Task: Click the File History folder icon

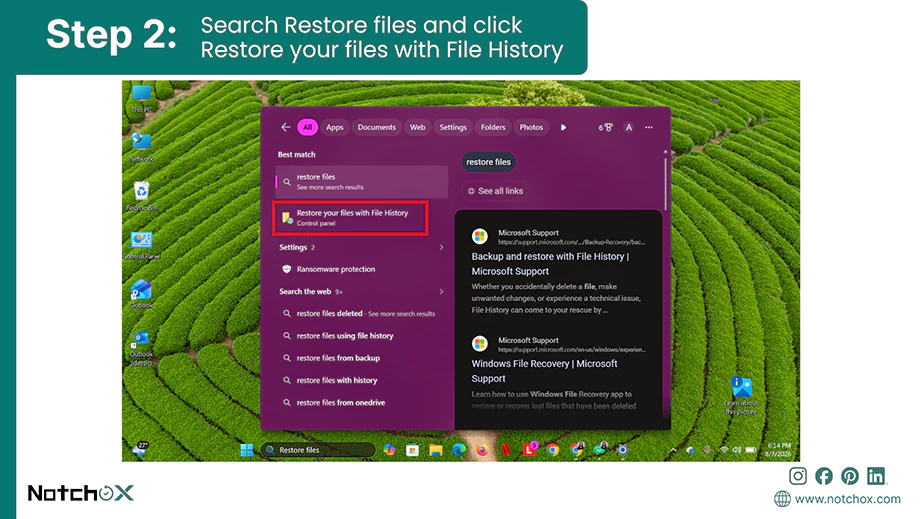Action: coord(287,218)
